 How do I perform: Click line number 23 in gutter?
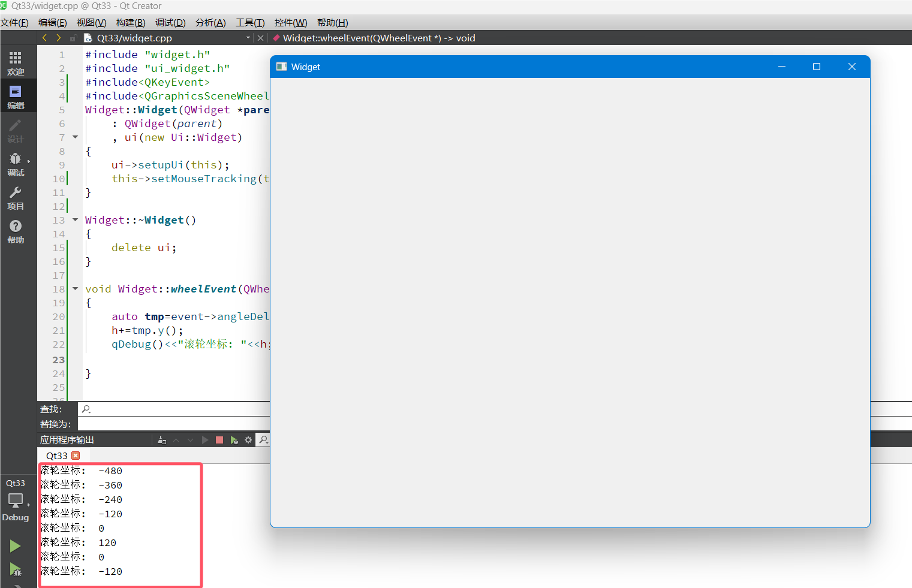(58, 360)
